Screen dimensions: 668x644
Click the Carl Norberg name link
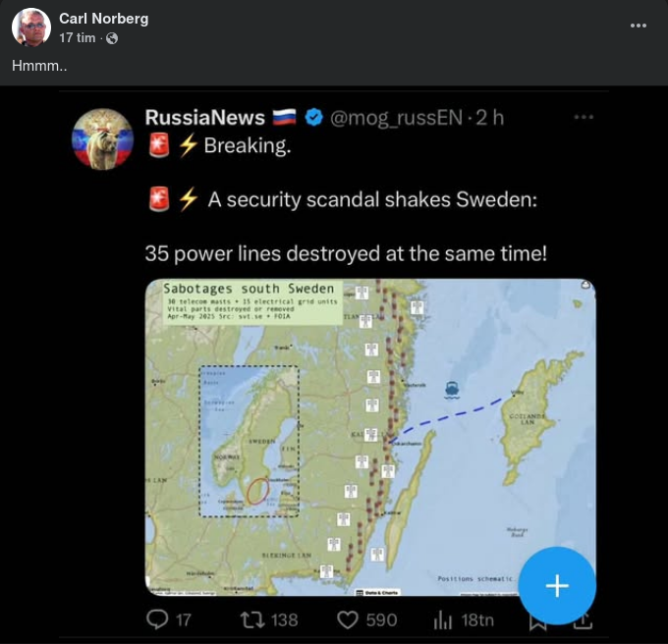[103, 19]
